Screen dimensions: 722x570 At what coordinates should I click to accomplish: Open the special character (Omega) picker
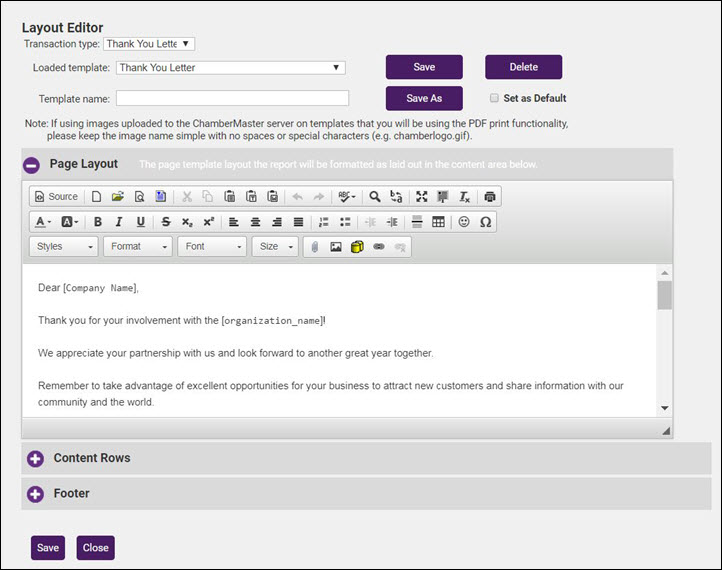pyautogui.click(x=485, y=222)
